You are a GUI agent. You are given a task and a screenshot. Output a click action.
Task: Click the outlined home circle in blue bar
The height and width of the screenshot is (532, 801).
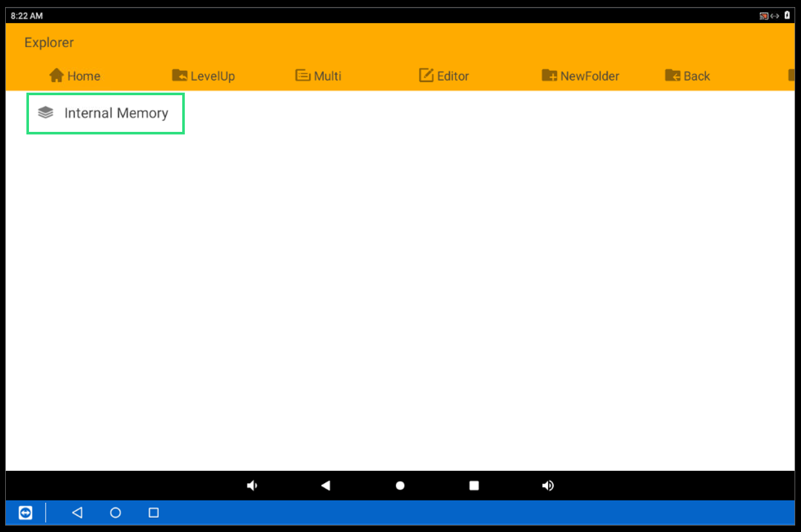coord(115,513)
